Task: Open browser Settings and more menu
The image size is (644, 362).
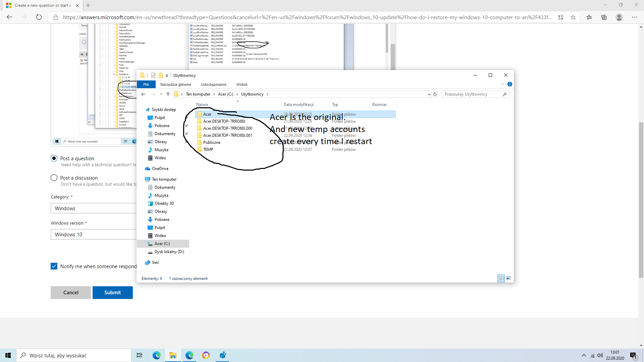Action: pyautogui.click(x=635, y=17)
